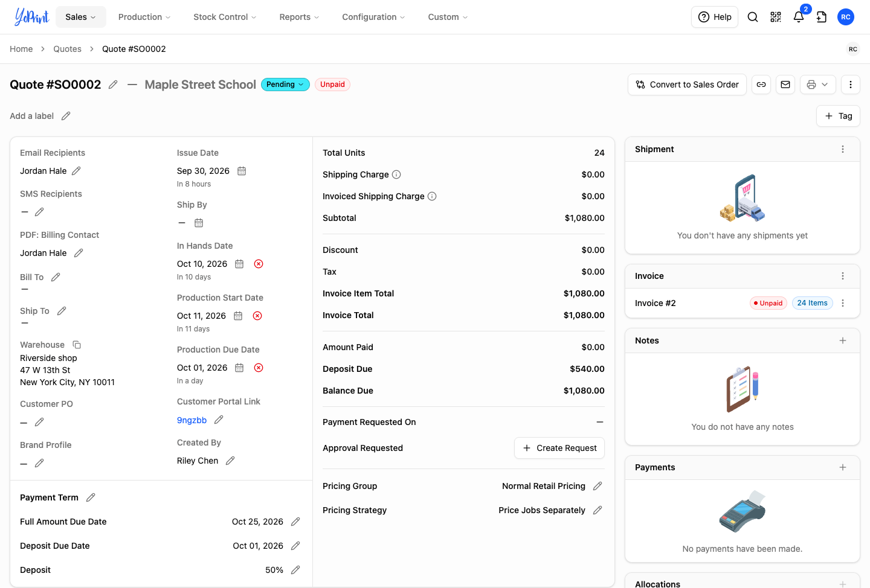Clear the Production Due Date
The height and width of the screenshot is (588, 870).
(x=259, y=368)
